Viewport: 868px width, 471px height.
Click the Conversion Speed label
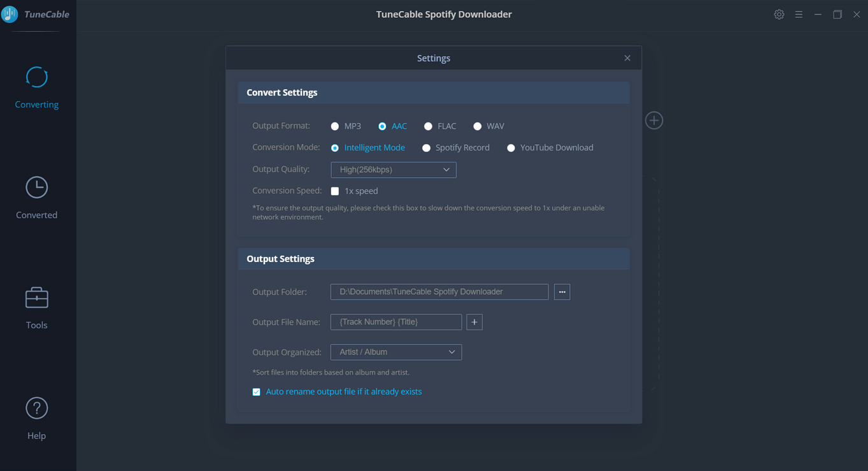pos(287,191)
